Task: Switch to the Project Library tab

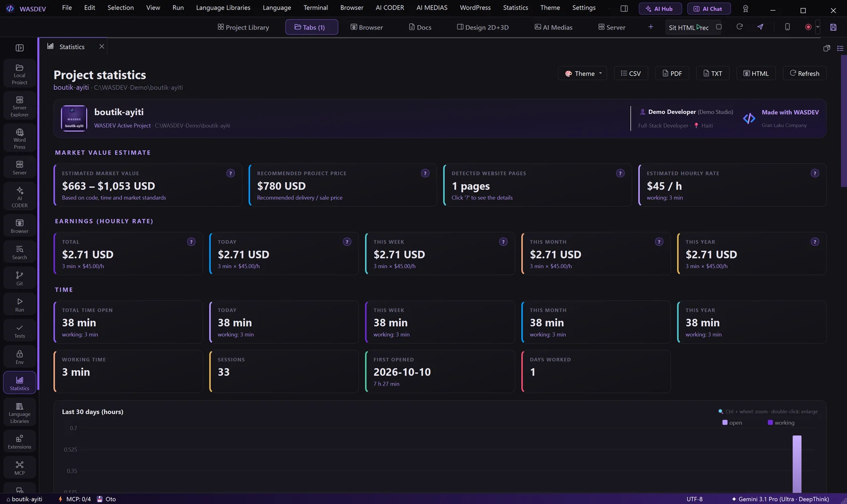Action: pyautogui.click(x=244, y=27)
